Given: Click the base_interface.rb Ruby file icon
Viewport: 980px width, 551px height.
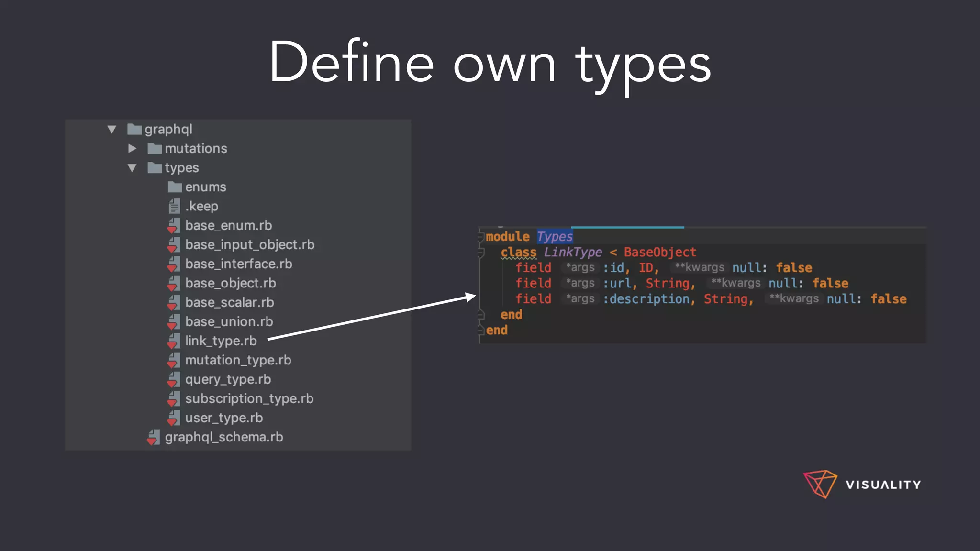Looking at the screenshot, I should click(x=174, y=264).
